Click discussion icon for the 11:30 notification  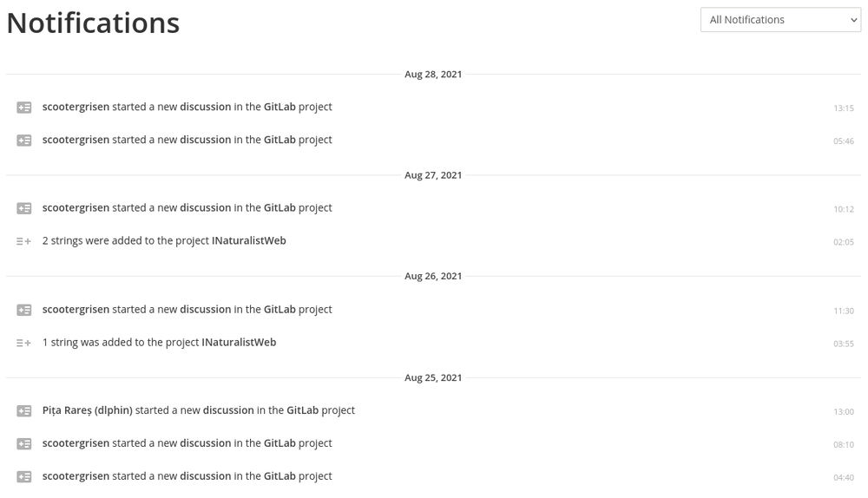coord(23,310)
